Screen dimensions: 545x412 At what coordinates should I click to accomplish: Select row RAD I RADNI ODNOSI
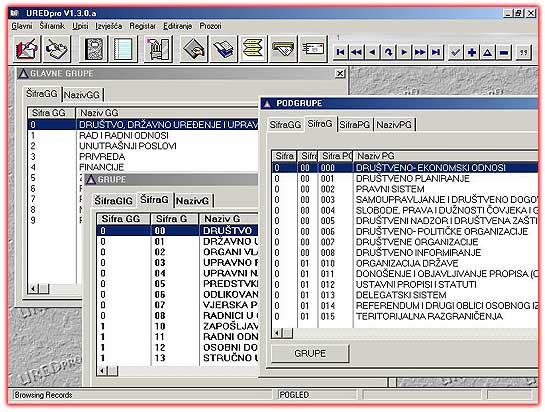point(143,135)
